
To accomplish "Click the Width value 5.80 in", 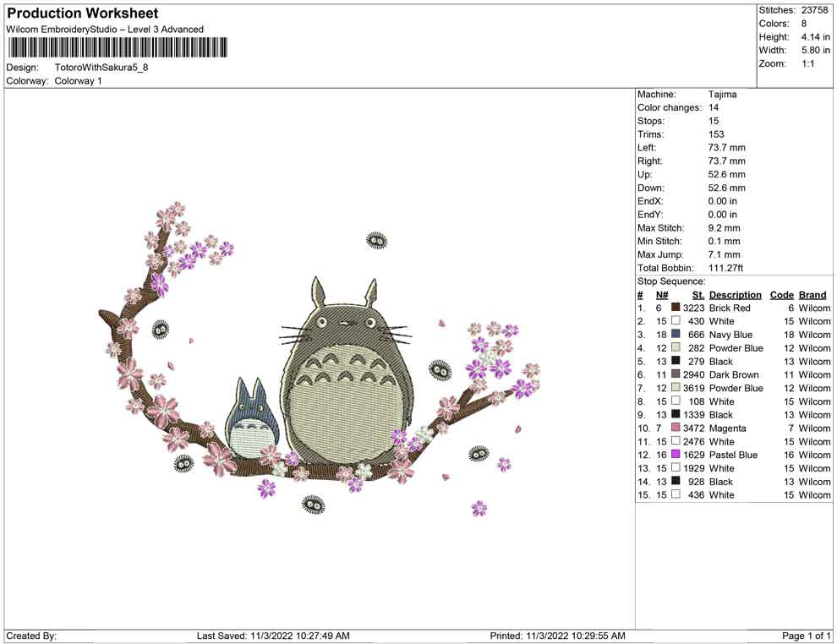I will 816,50.
